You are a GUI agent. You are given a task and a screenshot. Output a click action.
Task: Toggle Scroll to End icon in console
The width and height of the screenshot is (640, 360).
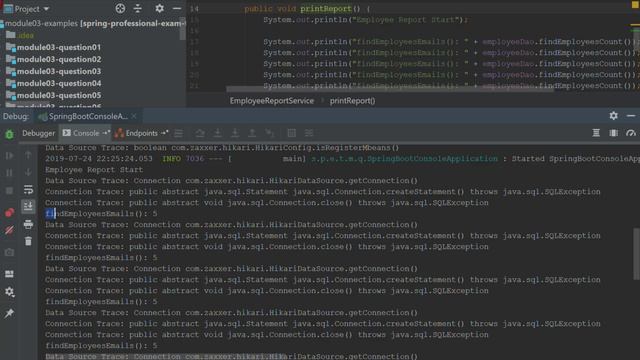pos(28,207)
